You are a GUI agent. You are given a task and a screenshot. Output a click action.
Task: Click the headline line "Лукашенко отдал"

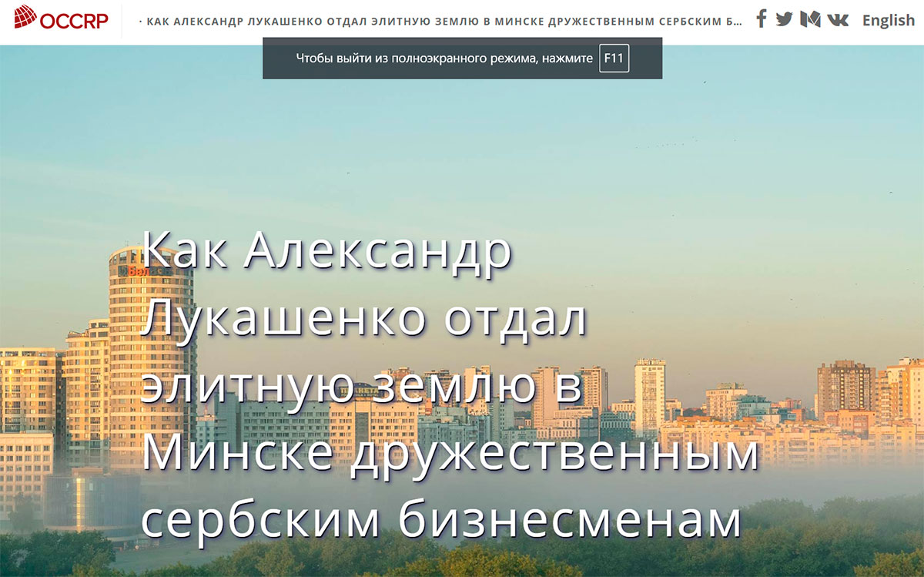click(x=363, y=317)
